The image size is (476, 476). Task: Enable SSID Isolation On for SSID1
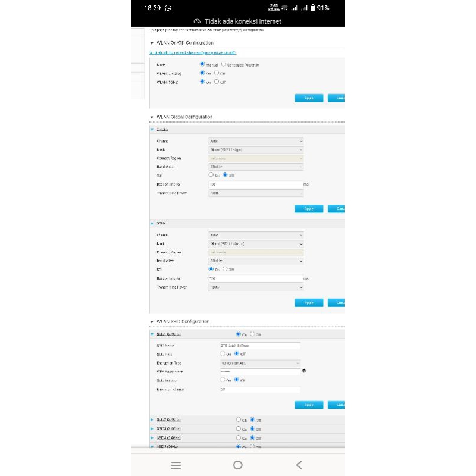(x=223, y=380)
